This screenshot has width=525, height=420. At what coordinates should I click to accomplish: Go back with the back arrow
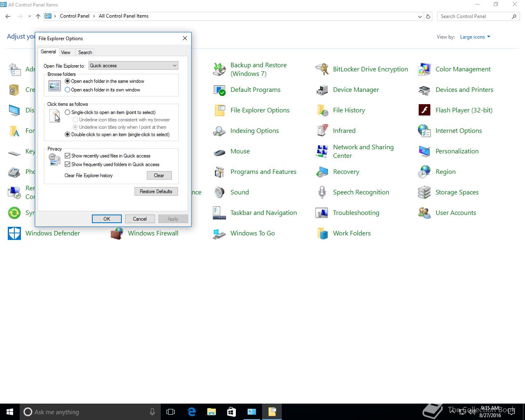coord(8,16)
